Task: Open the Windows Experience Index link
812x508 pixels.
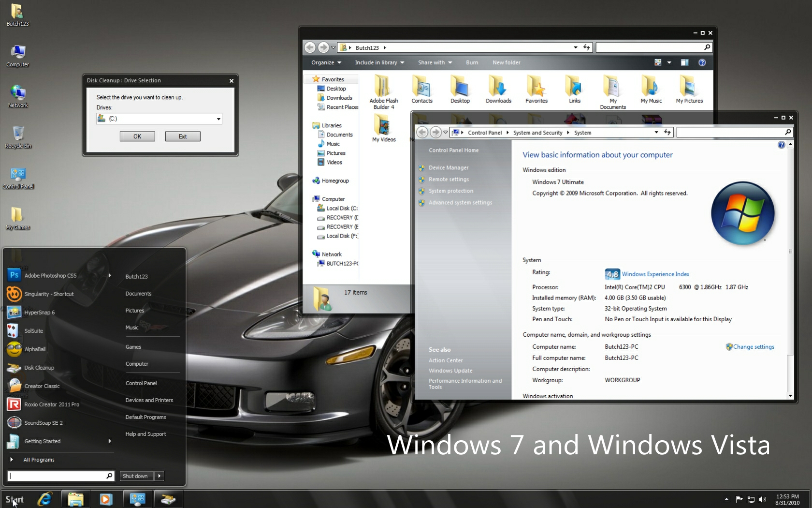Action: point(655,274)
